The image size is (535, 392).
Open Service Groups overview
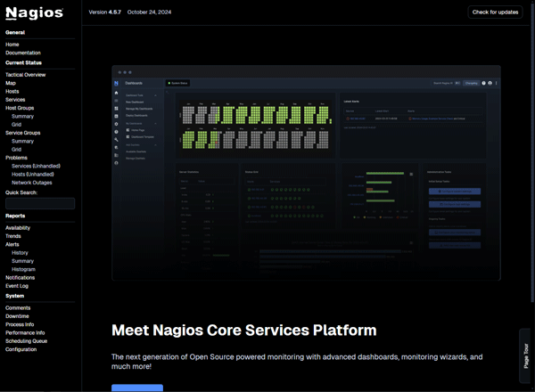coord(23,133)
